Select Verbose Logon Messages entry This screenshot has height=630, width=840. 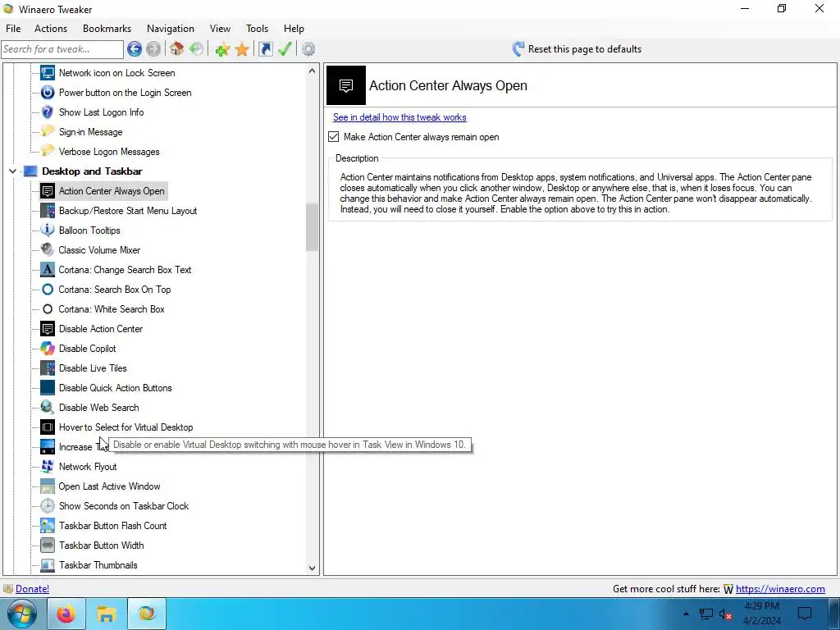(109, 152)
